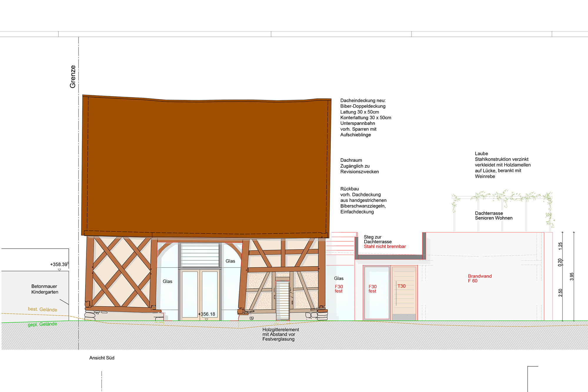
Task: Click the vertical Grenze boundary label
Action: [73, 77]
